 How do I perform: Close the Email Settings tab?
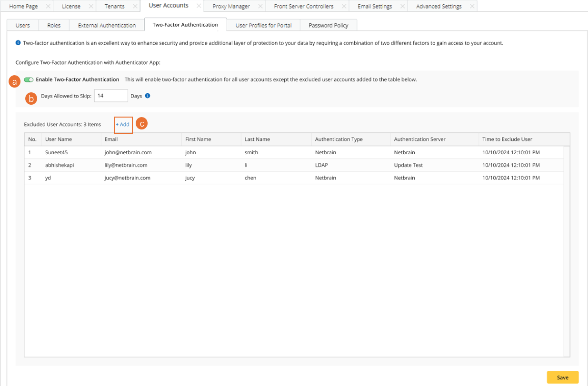(x=402, y=6)
